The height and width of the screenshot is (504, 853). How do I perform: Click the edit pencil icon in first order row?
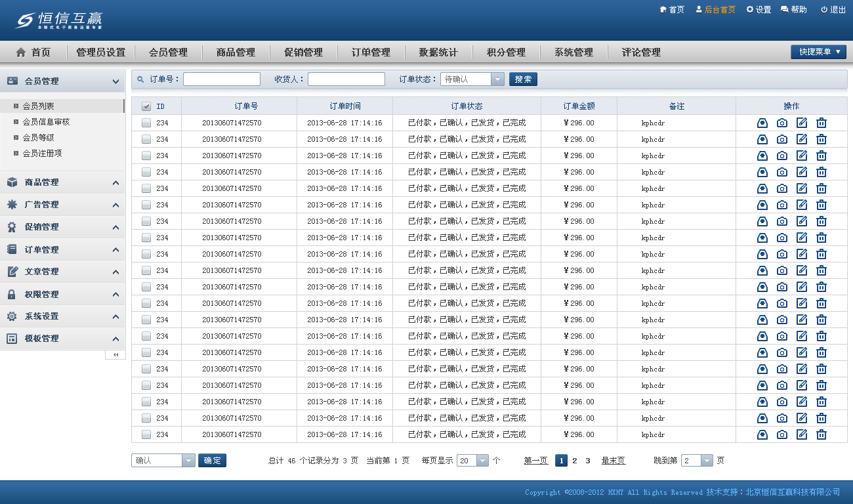802,123
